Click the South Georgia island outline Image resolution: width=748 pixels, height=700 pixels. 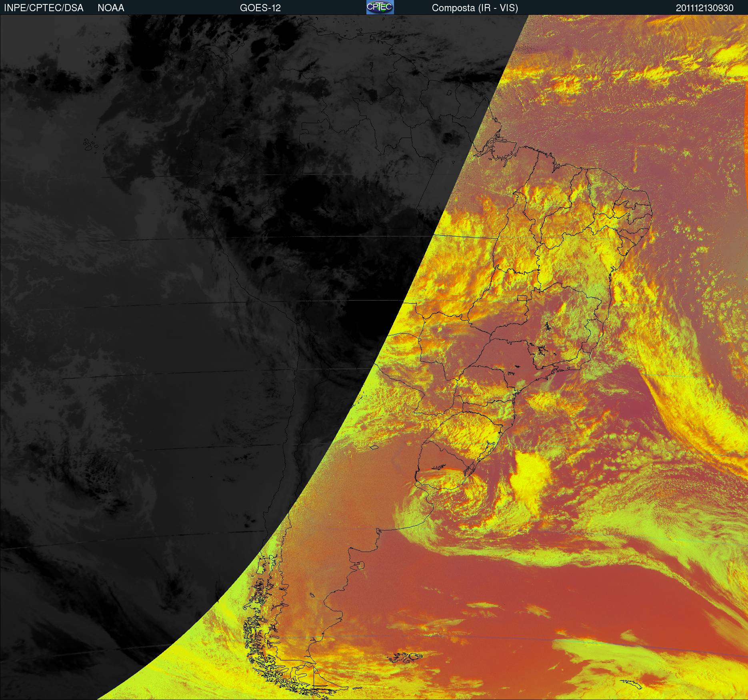click(632, 683)
